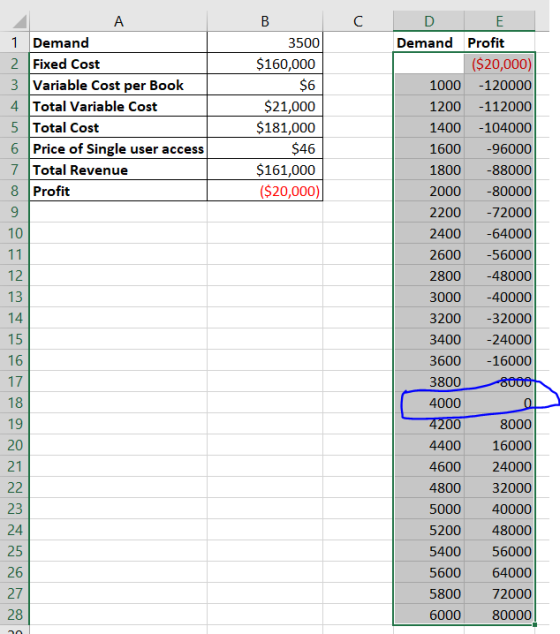Click demand value 3000

point(429,297)
